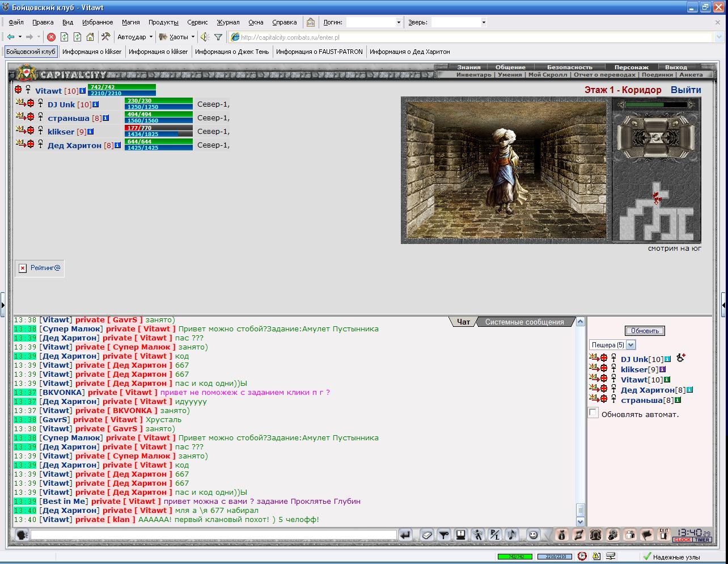The image size is (728, 564).
Task: Click the Обновить button
Action: point(645,331)
